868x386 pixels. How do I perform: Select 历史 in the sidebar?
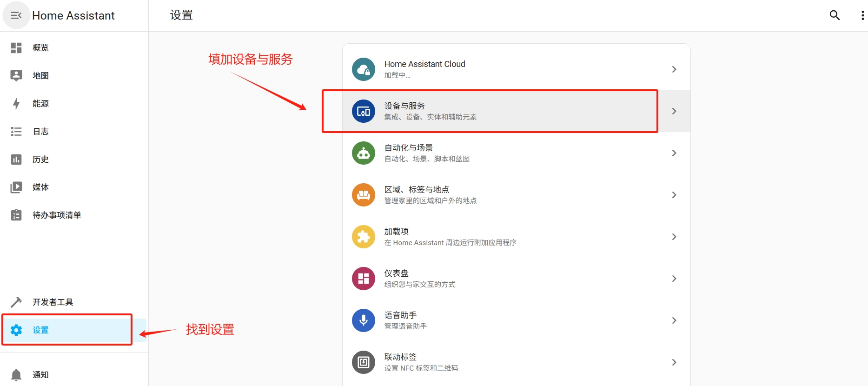(74, 160)
